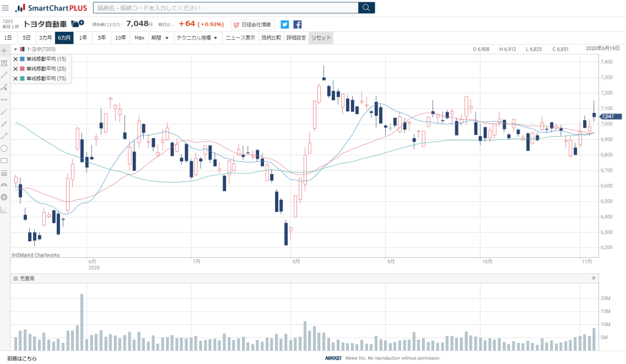
Task: Open the テクニカル指標 dropdown
Action: (196, 38)
